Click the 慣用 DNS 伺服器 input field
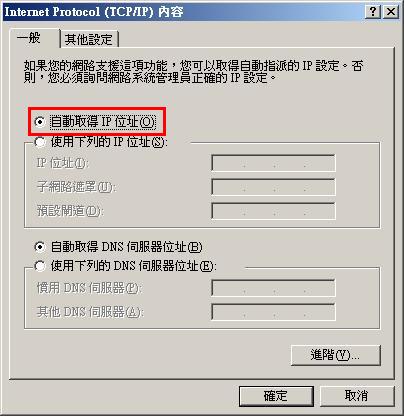This screenshot has width=404, height=416. [x=273, y=288]
